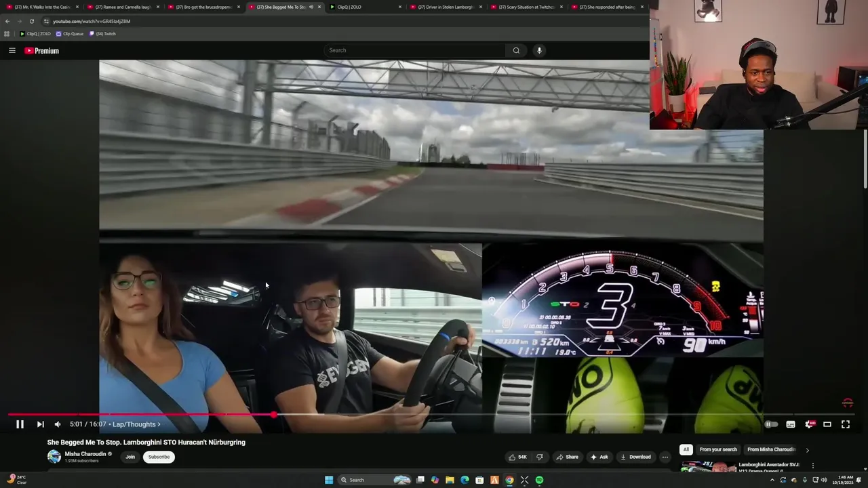Go back in browser history

tap(7, 21)
